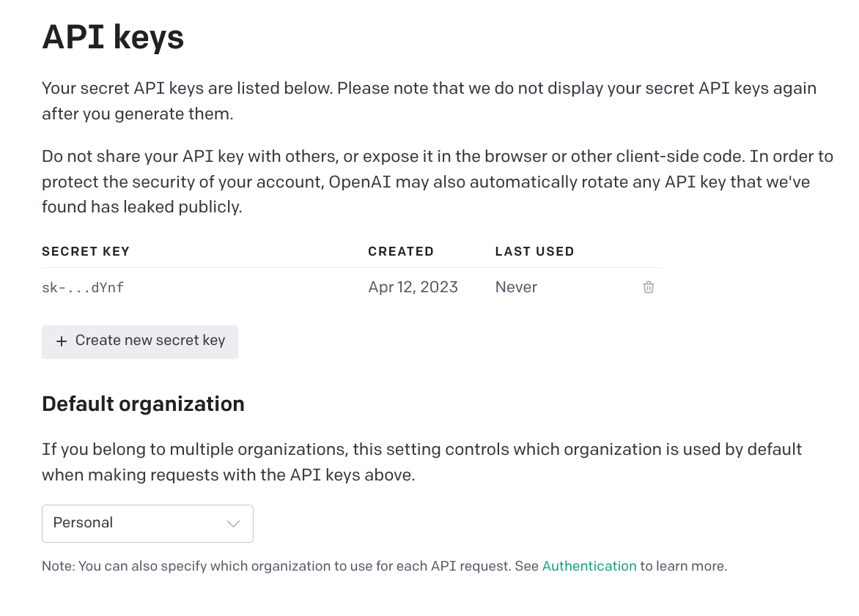Screen dimensions: 859x616
Task: Expand the organization selector using its chevron arrow
Action: [234, 524]
